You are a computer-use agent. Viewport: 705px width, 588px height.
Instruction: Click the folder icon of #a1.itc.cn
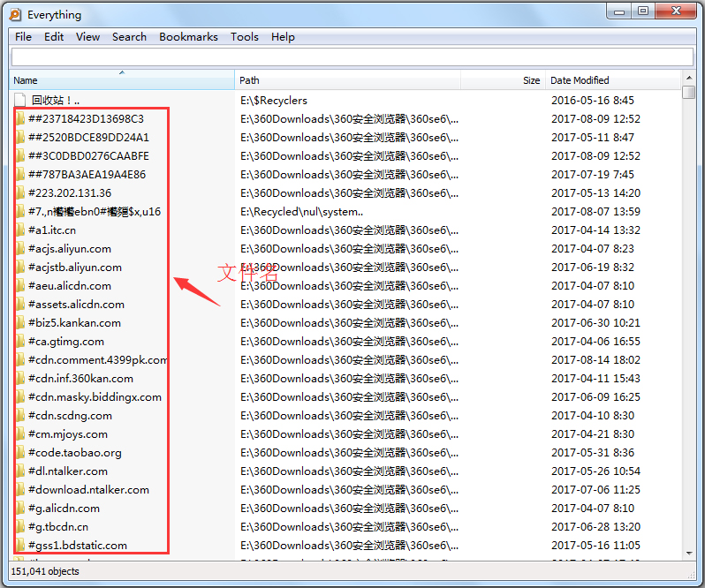[19, 230]
